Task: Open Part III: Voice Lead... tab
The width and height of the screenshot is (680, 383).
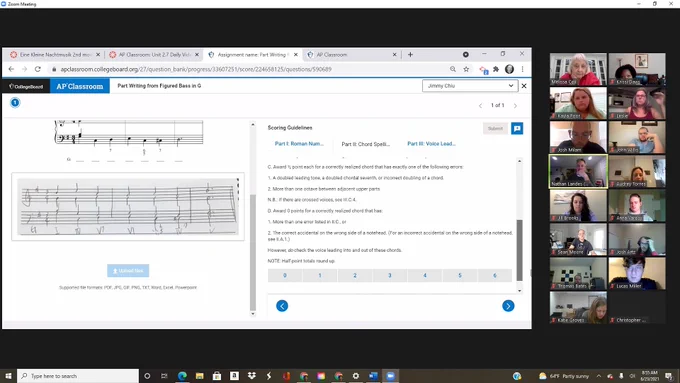Action: coord(432,144)
